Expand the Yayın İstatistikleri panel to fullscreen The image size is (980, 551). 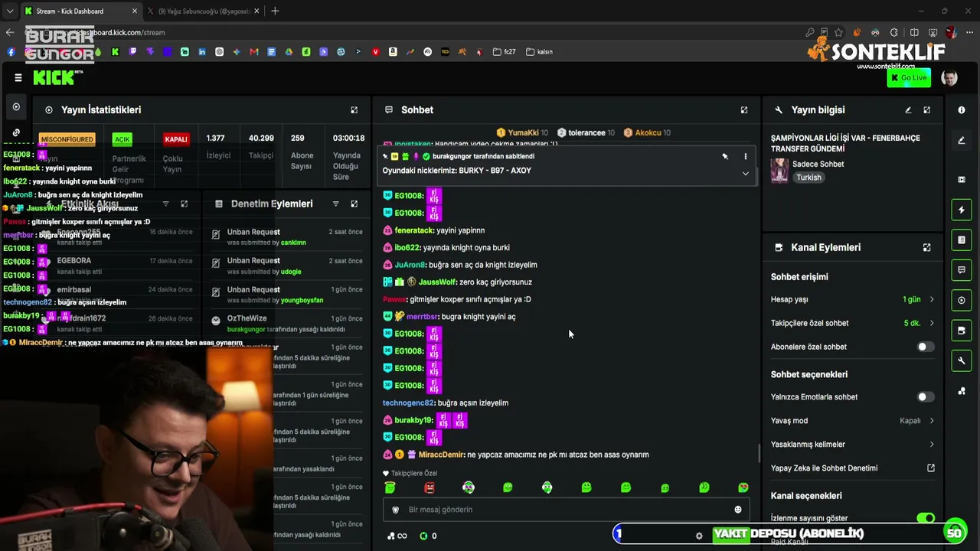354,110
